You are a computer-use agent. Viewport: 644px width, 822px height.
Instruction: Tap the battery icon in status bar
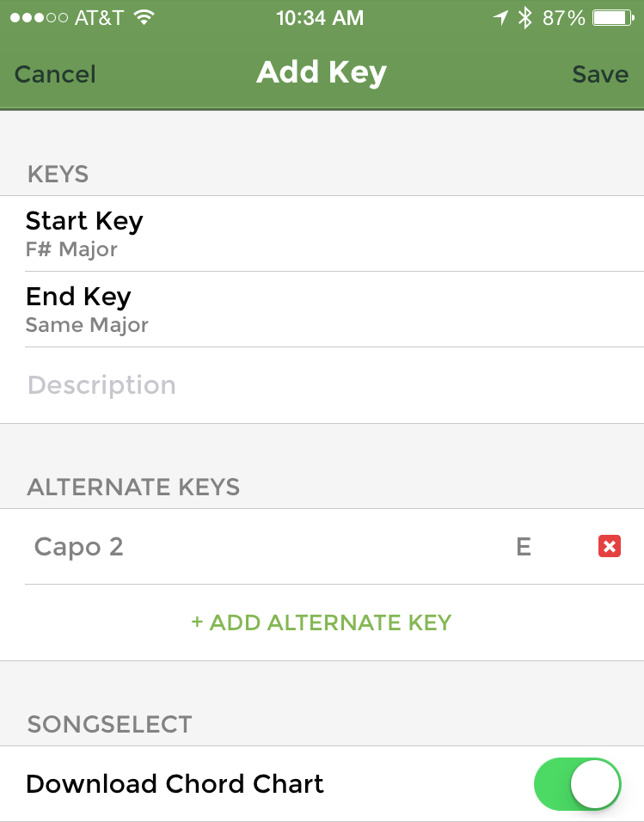coord(614,17)
